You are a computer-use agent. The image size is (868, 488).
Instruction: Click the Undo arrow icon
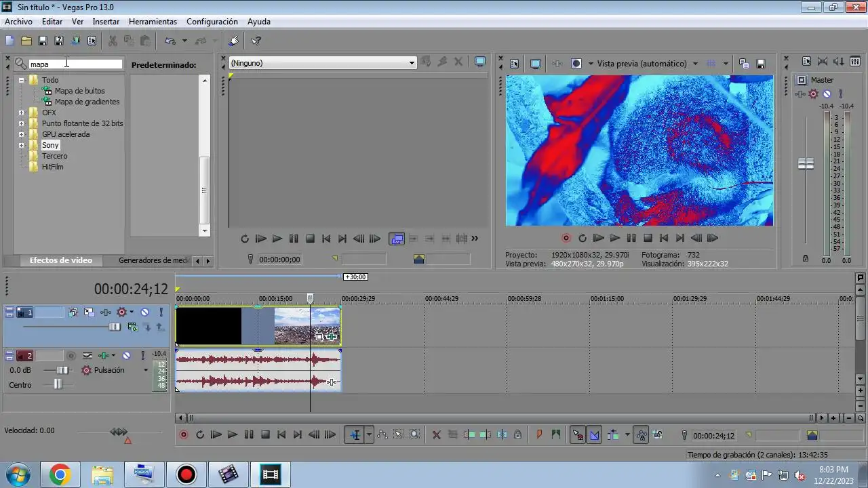pos(170,41)
